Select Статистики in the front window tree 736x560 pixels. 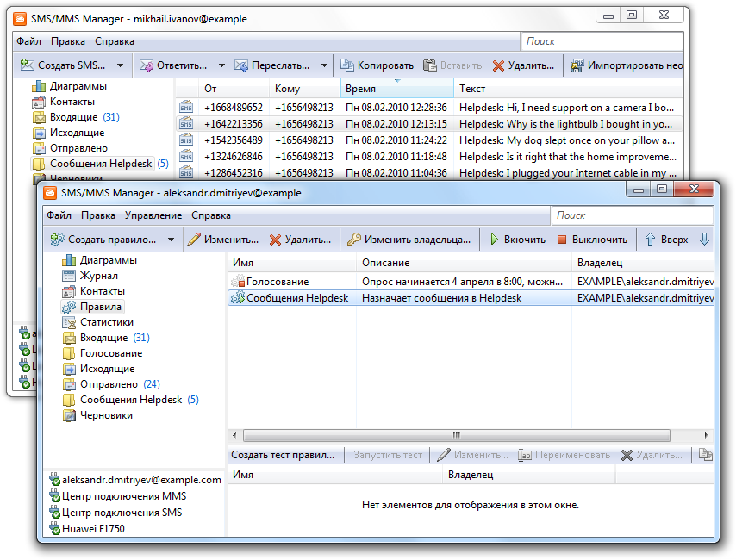[x=106, y=322]
